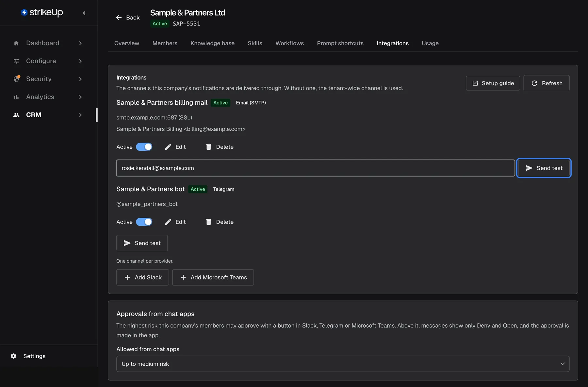Click the pencil icon for billing mail

click(168, 147)
